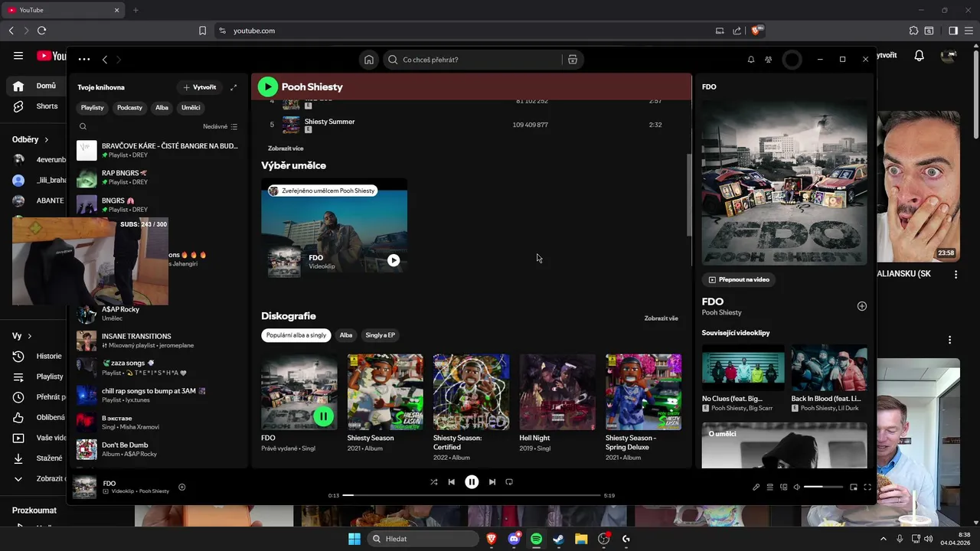Open Spotify friend activity icon
Viewport: 980px width, 551px height.
coord(768,60)
